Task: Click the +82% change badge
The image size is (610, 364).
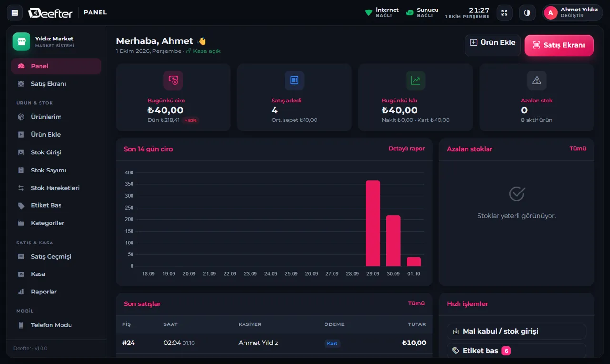Action: pos(191,121)
